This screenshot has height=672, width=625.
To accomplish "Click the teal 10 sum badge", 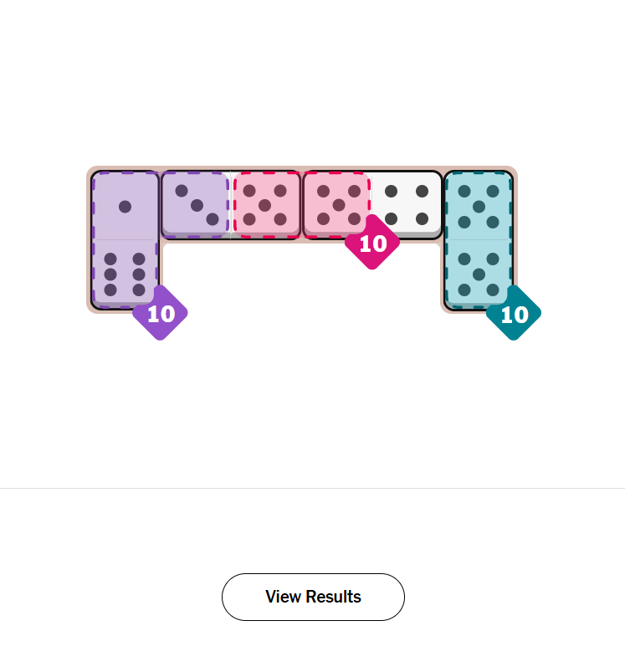I will (x=514, y=313).
